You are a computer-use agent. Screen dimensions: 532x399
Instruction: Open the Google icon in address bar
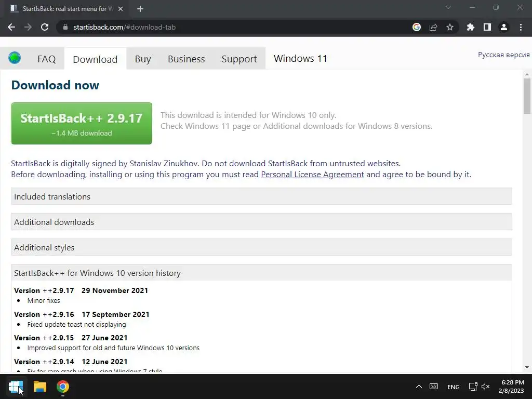click(416, 27)
